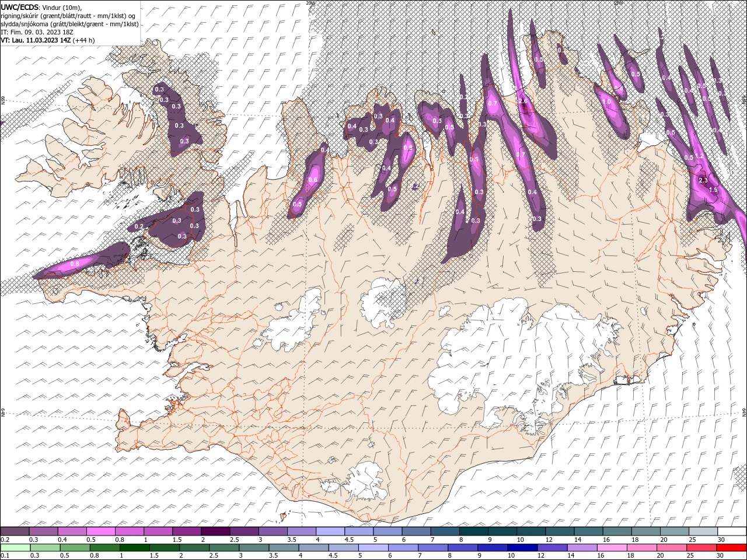
Task: Click the 15W longitude label
Action: click(x=618, y=3)
